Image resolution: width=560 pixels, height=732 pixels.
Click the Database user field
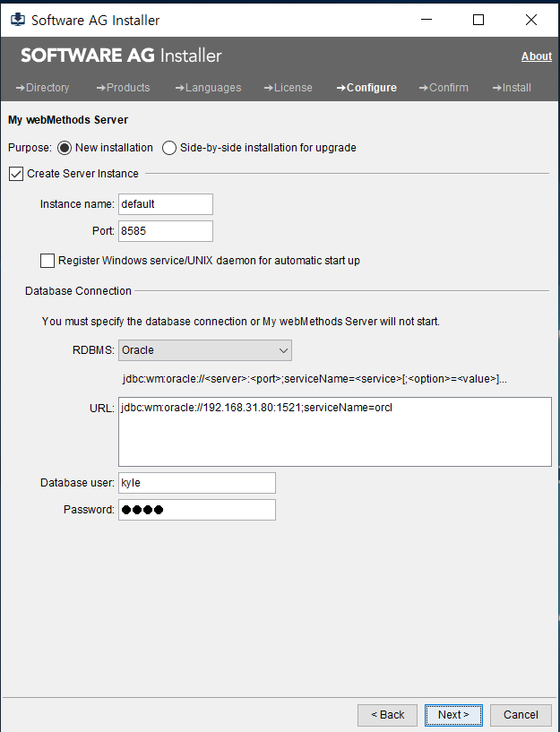(197, 483)
